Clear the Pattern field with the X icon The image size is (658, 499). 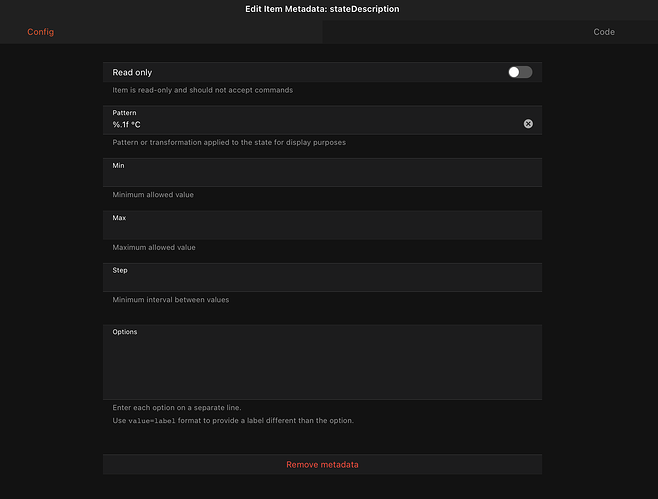coord(528,124)
